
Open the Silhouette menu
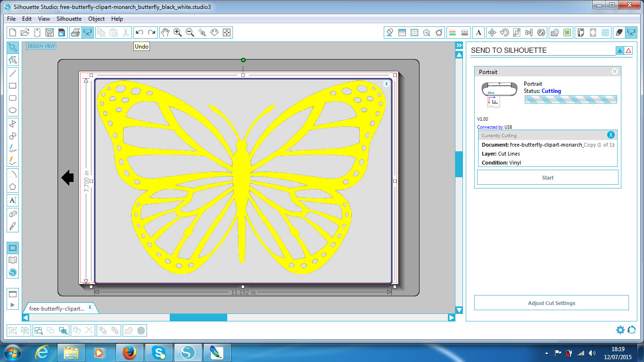[69, 19]
